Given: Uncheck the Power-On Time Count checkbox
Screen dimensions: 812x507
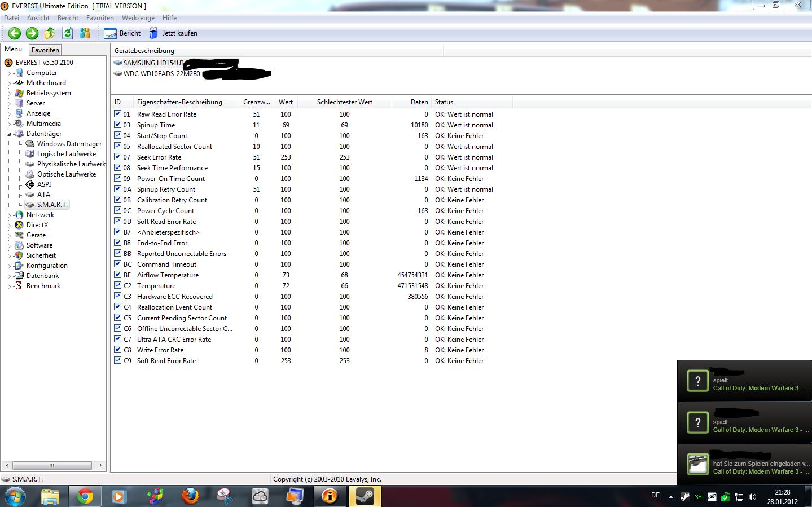Looking at the screenshot, I should pyautogui.click(x=117, y=178).
